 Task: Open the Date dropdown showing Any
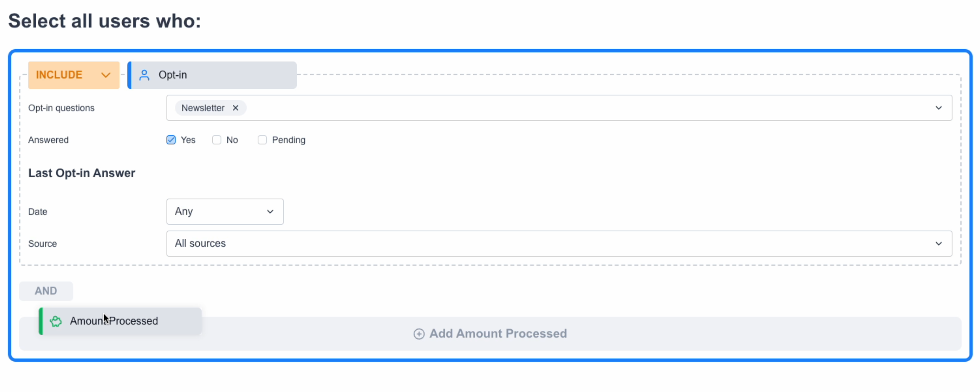[x=225, y=212]
